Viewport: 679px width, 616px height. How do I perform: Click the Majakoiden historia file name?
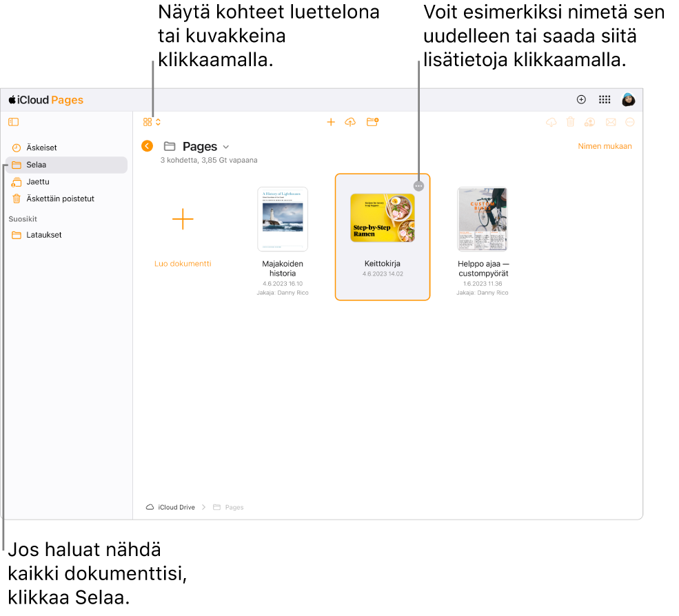point(283,269)
